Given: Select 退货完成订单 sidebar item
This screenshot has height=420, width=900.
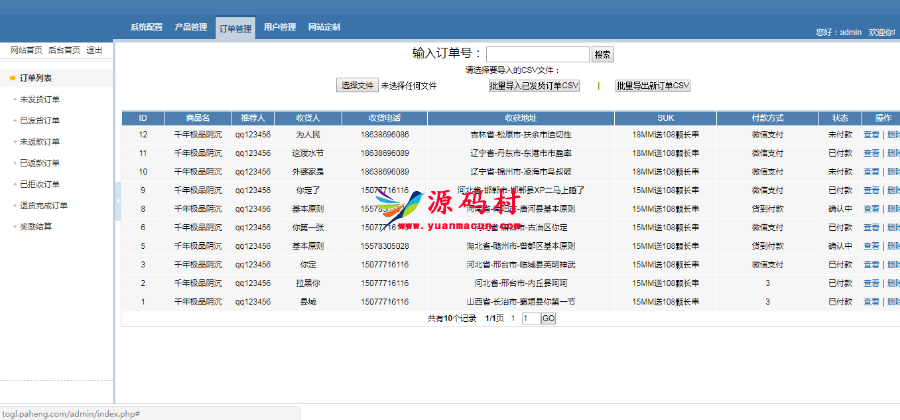Looking at the screenshot, I should [44, 206].
